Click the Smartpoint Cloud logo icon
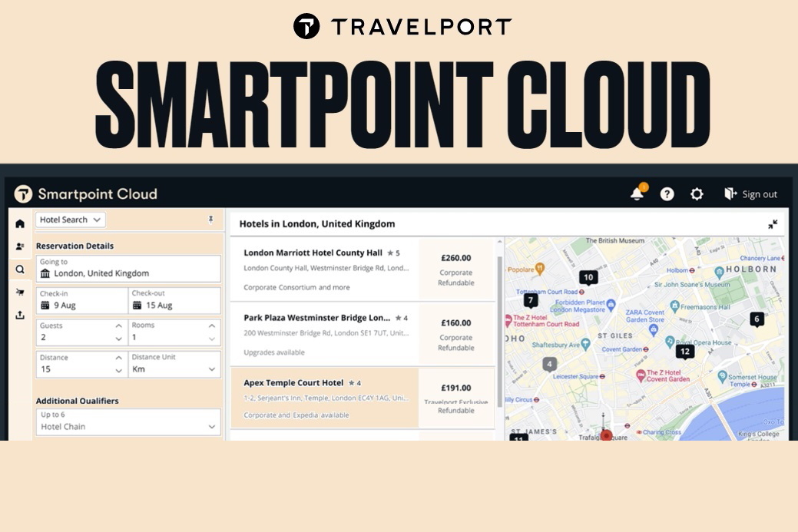This screenshot has height=532, width=798. pos(23,193)
